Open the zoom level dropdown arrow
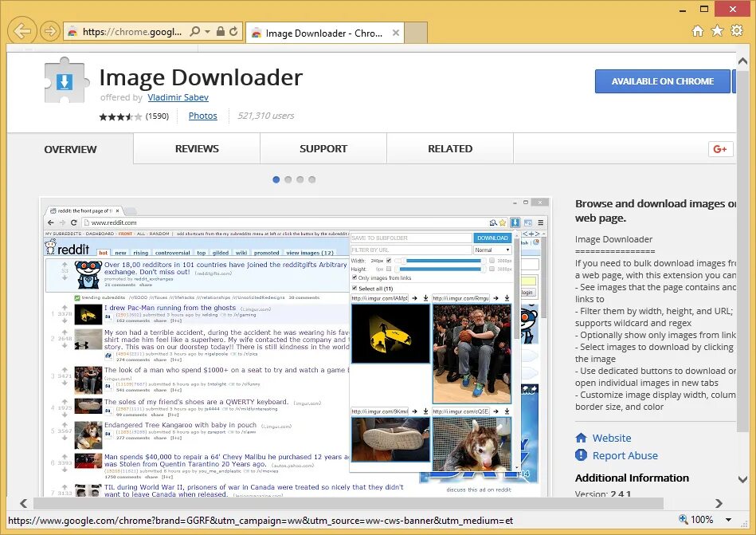 [729, 520]
